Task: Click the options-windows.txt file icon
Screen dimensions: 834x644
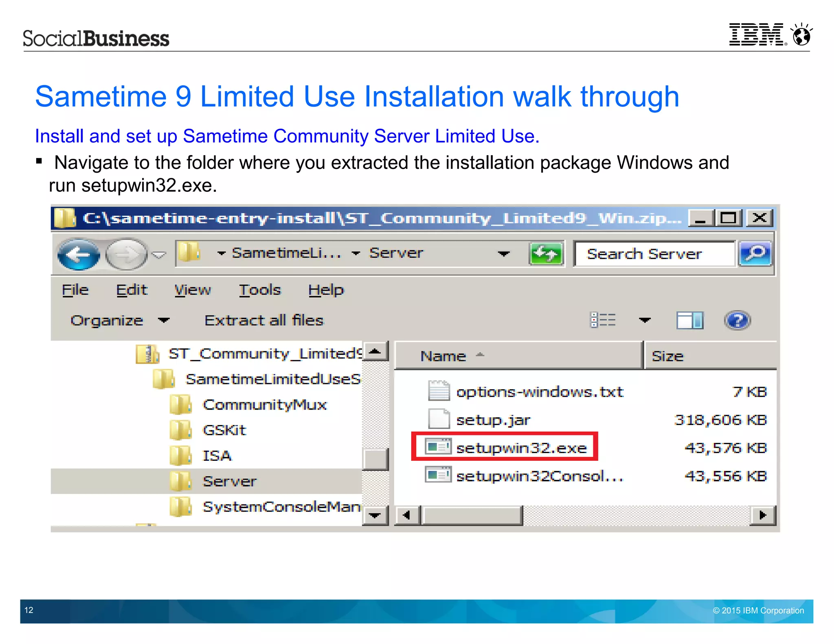Action: tap(439, 390)
